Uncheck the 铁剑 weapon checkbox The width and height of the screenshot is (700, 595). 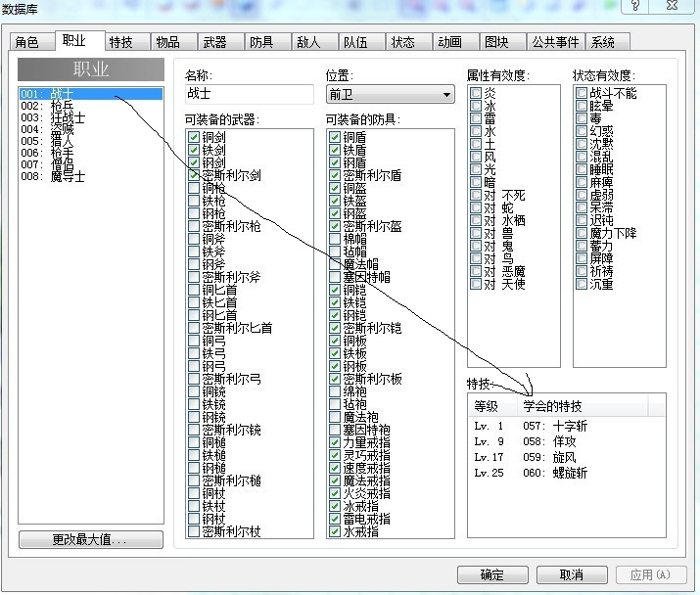(194, 150)
